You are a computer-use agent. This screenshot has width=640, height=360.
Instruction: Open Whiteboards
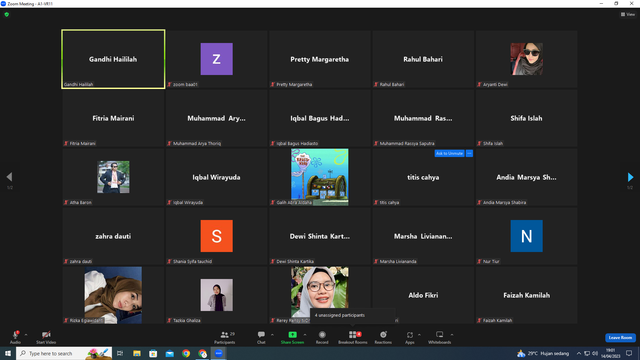point(440,337)
